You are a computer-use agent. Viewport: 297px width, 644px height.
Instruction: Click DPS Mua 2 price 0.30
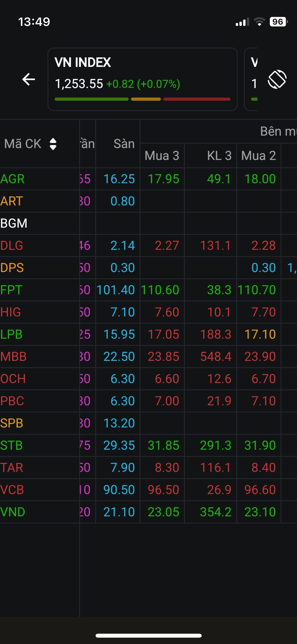[263, 268]
